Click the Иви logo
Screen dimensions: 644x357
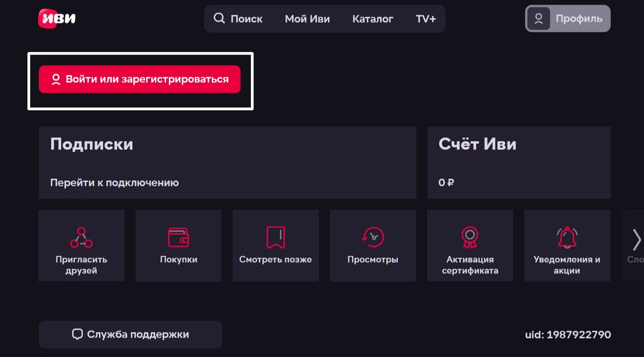(x=57, y=18)
